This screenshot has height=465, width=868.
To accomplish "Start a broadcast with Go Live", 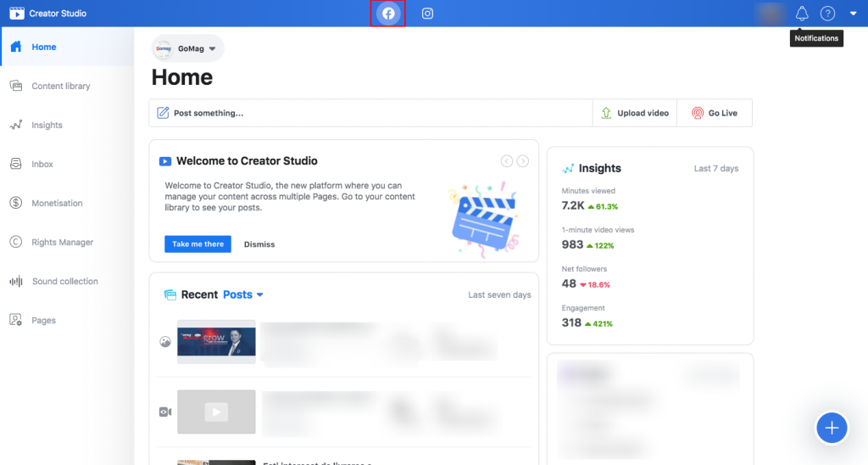I will [714, 113].
